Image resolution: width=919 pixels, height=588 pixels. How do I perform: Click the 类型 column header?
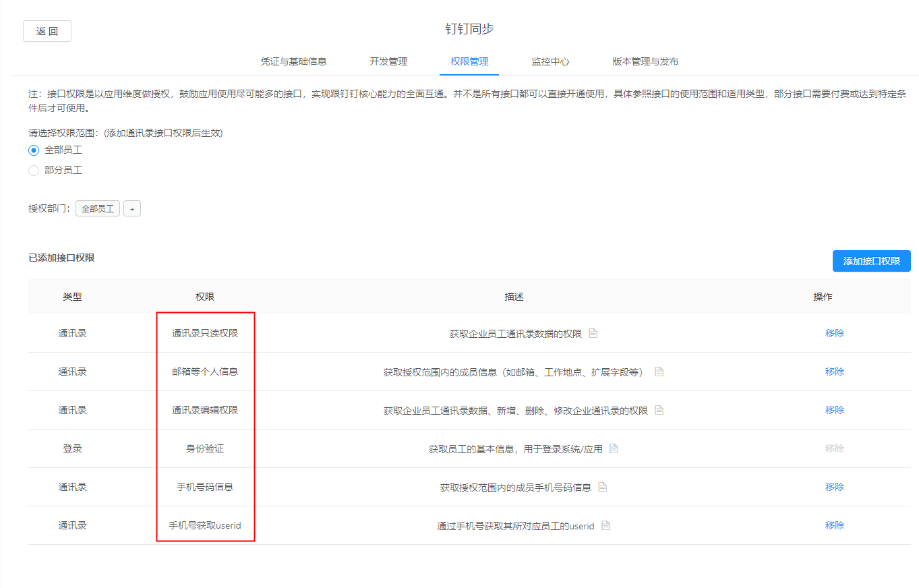coord(72,297)
